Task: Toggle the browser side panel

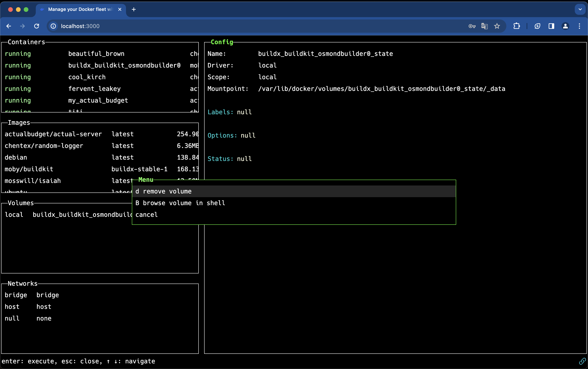Action: [x=551, y=26]
